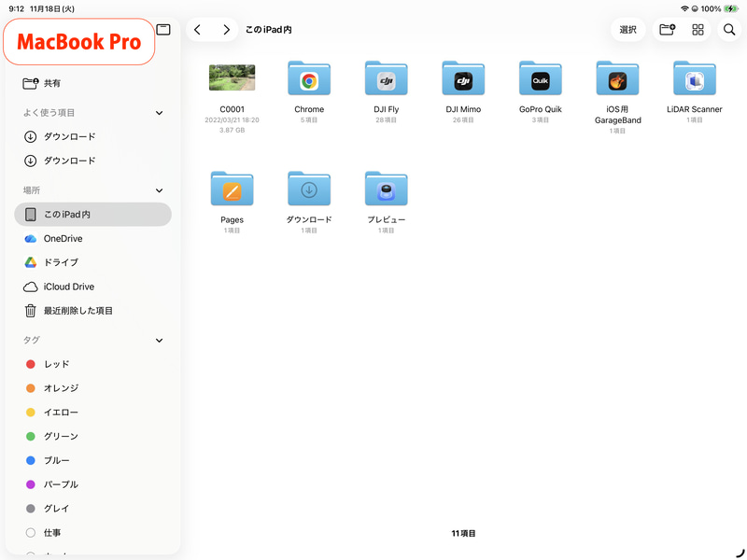This screenshot has width=747, height=560.
Task: Tap the grid view options icon
Action: 697,29
